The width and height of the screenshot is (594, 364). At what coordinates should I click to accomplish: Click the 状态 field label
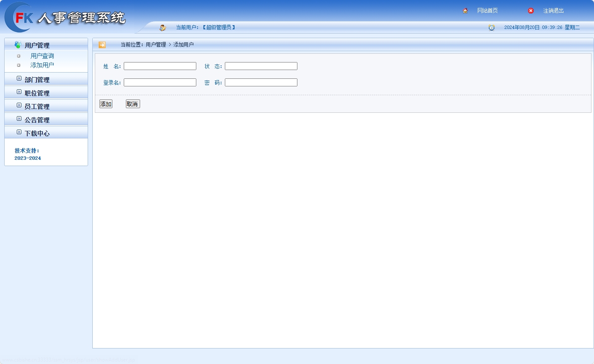tap(213, 66)
